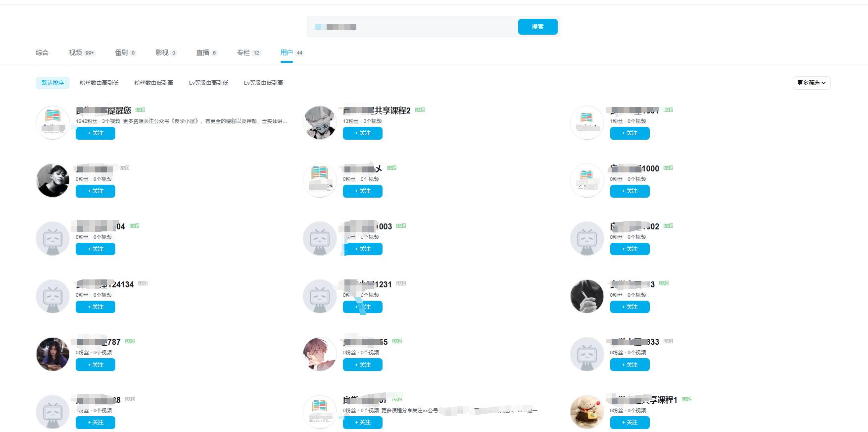Open masked anime boy avatar of 共享课程2
This screenshot has width=868, height=432.
click(320, 122)
